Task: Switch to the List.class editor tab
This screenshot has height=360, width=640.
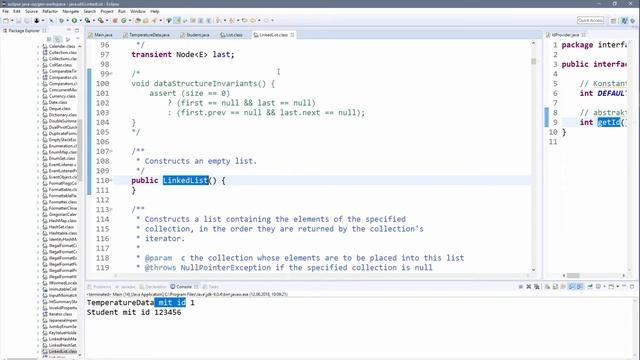Action: 231,35
